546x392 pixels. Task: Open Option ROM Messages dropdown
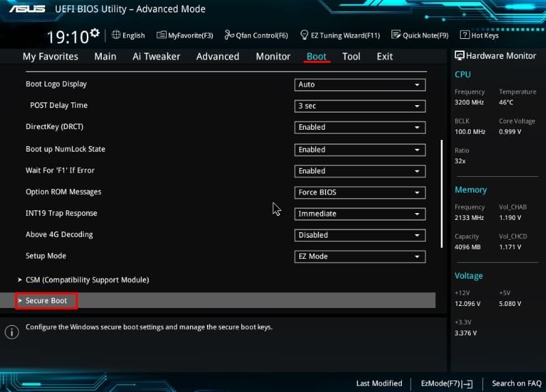pos(359,193)
